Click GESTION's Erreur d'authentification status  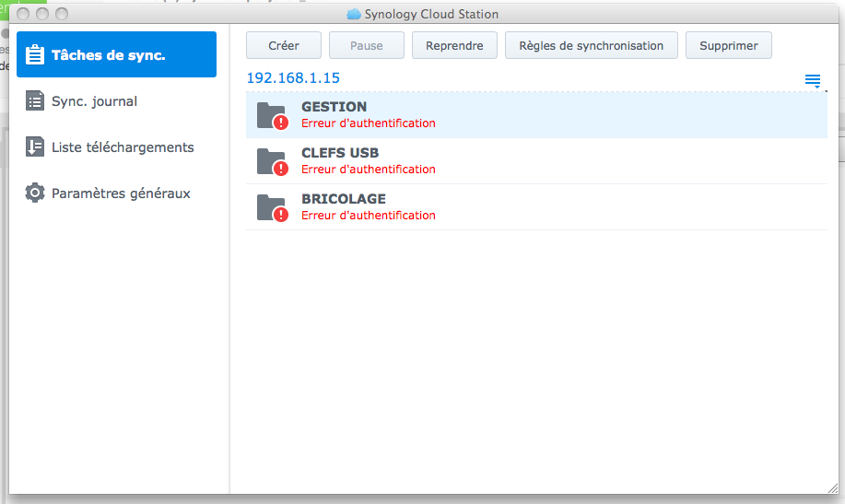[x=368, y=123]
